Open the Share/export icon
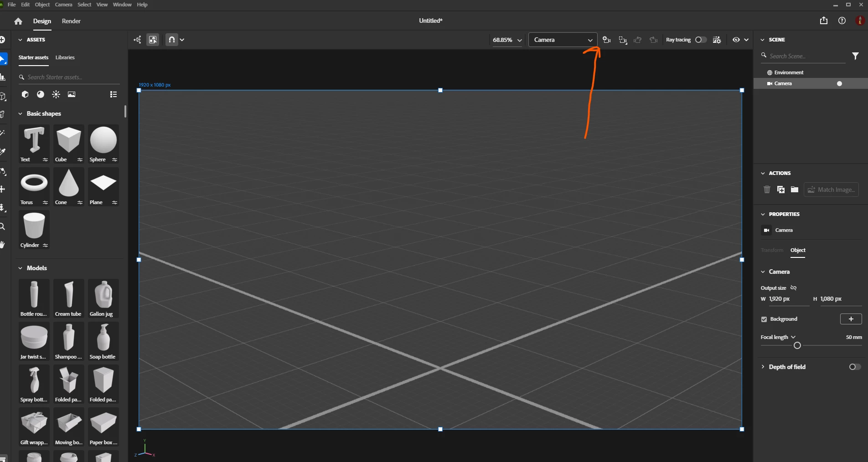The image size is (868, 462). (x=823, y=21)
